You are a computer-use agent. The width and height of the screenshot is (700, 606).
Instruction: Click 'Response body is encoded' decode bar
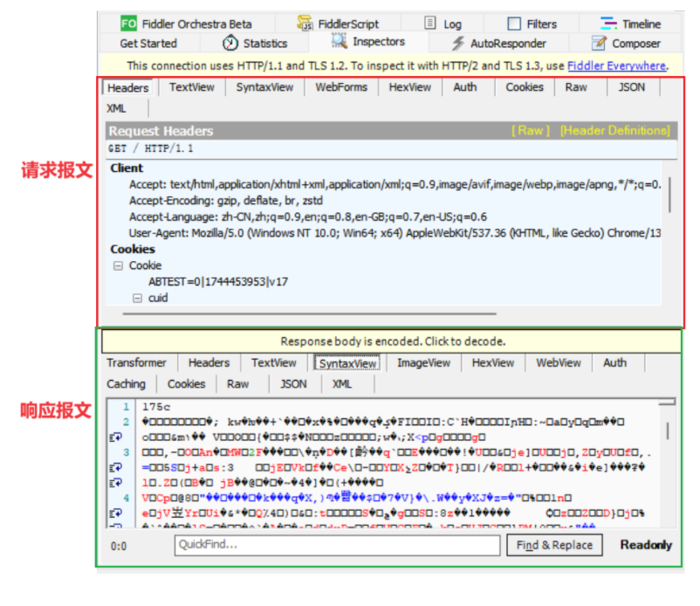[392, 341]
